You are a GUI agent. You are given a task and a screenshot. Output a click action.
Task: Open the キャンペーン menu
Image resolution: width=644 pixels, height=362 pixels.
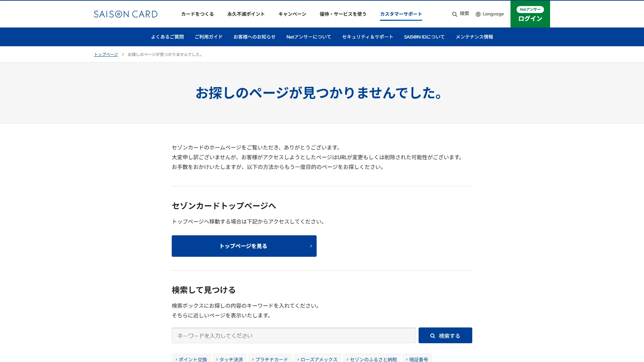tap(292, 14)
